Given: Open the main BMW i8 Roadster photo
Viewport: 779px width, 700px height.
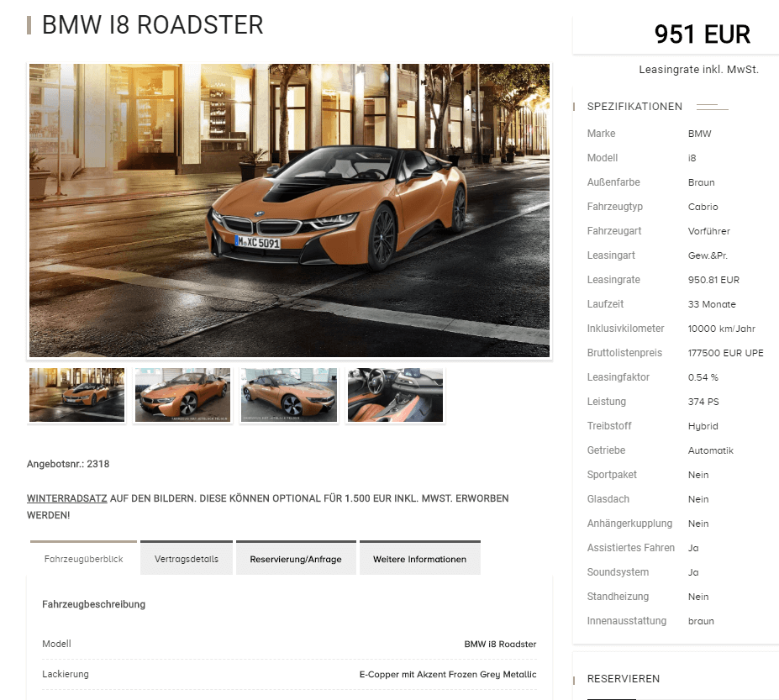Looking at the screenshot, I should (x=289, y=210).
